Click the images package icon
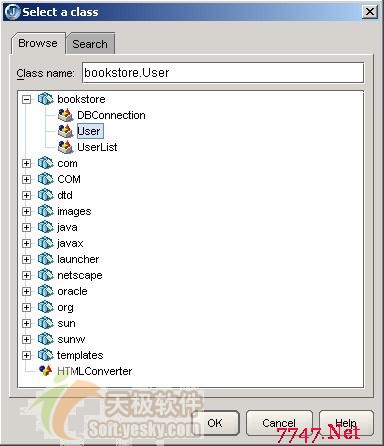Screen dimensions: 384x446 45,211
